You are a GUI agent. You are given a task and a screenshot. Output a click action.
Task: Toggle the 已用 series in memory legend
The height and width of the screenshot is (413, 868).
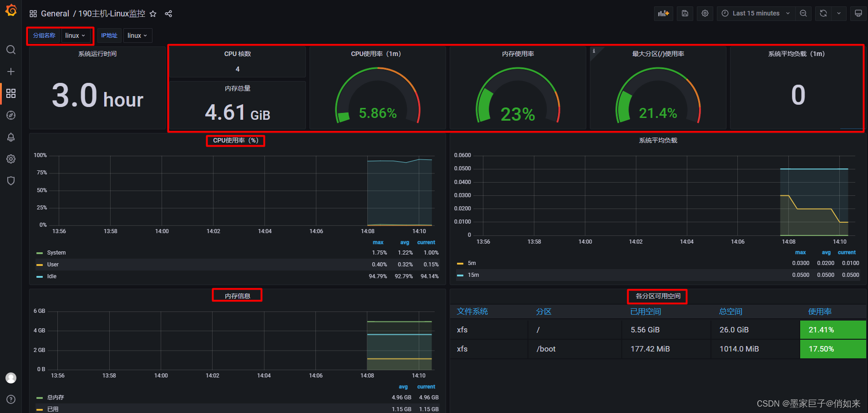click(53, 409)
